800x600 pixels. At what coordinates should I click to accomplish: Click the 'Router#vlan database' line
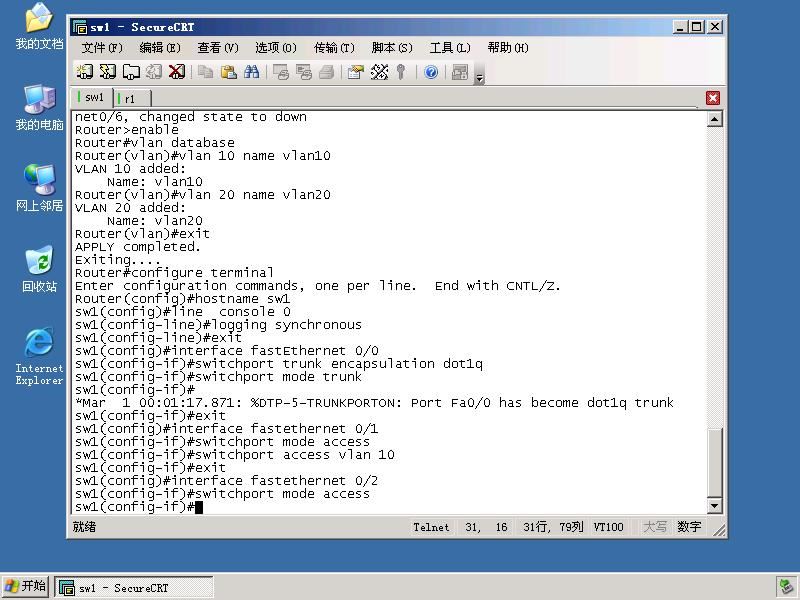(x=155, y=142)
